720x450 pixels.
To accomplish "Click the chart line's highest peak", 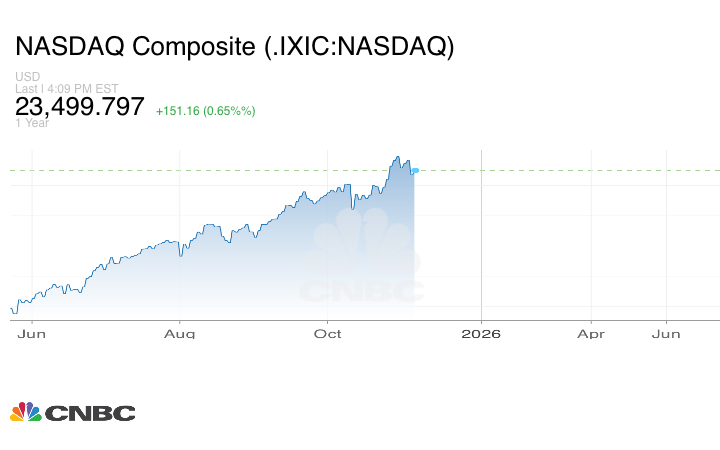I will click(x=397, y=157).
